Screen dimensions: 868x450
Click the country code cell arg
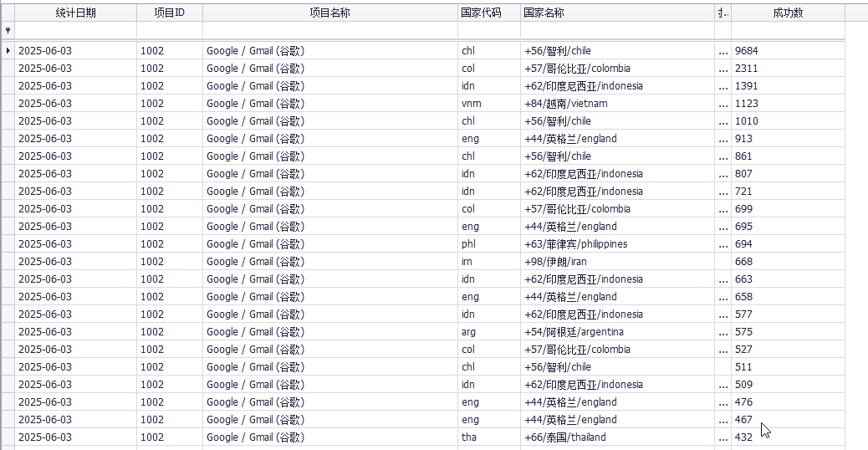[x=489, y=332]
